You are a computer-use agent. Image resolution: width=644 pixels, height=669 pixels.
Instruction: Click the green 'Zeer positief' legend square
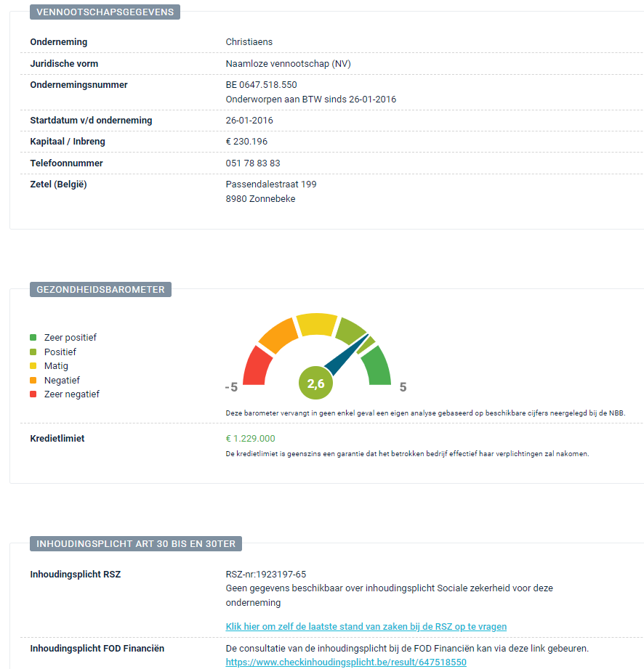(x=33, y=338)
